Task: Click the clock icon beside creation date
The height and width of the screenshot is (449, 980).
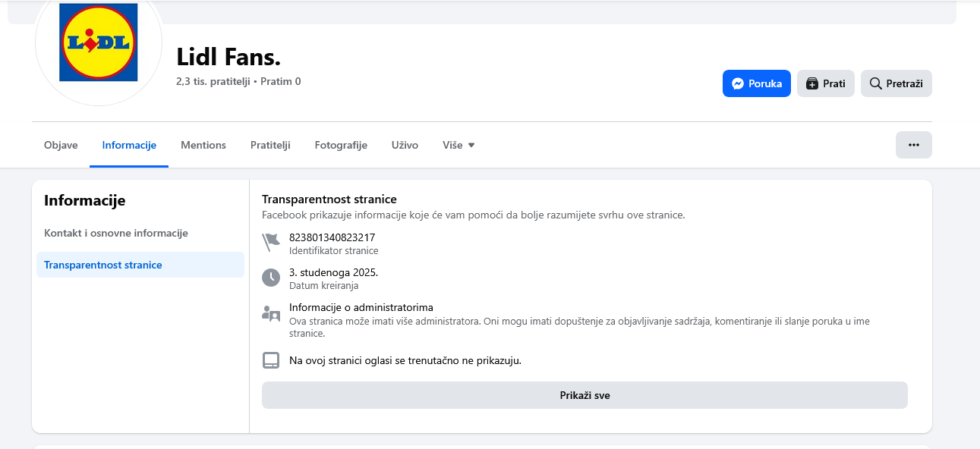Action: [271, 278]
